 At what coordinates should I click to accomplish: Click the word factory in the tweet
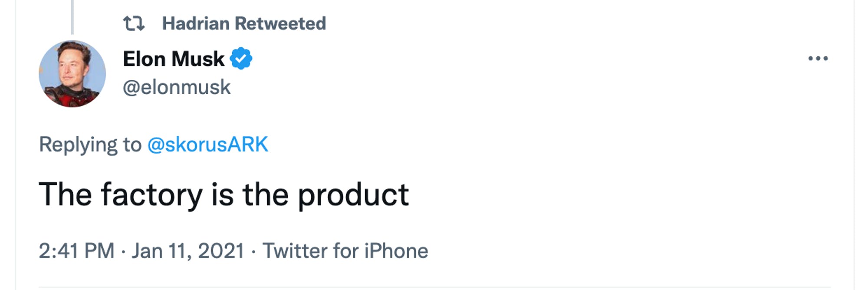coord(151,195)
